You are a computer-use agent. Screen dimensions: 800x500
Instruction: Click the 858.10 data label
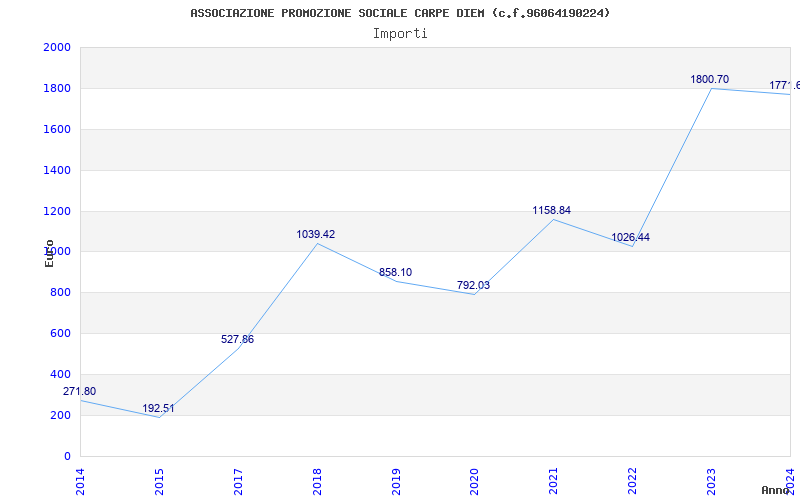(x=395, y=272)
